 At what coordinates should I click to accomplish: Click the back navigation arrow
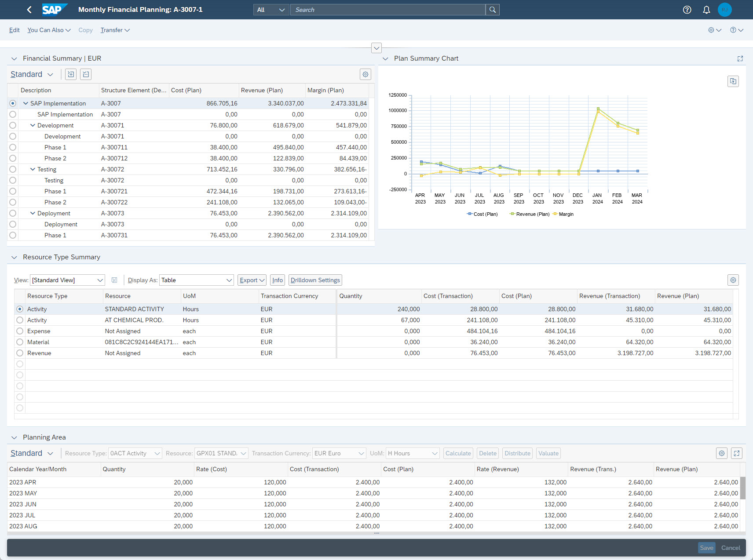point(29,10)
